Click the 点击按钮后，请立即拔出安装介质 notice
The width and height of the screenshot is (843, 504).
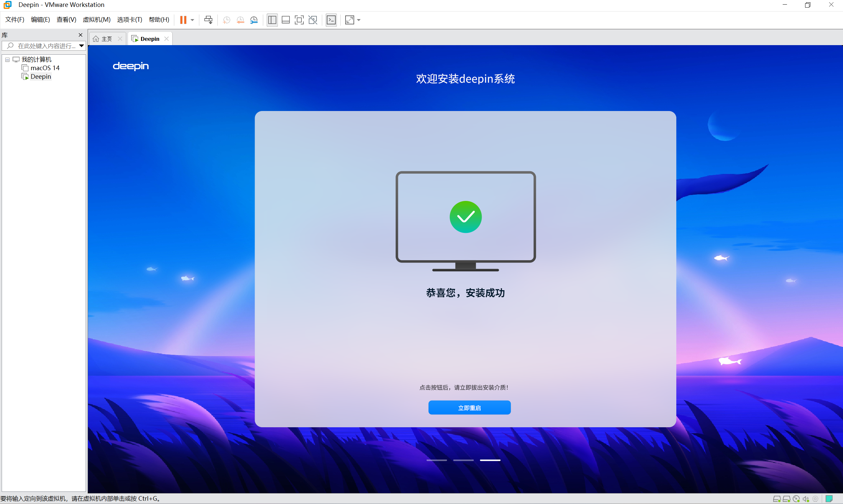[464, 387]
